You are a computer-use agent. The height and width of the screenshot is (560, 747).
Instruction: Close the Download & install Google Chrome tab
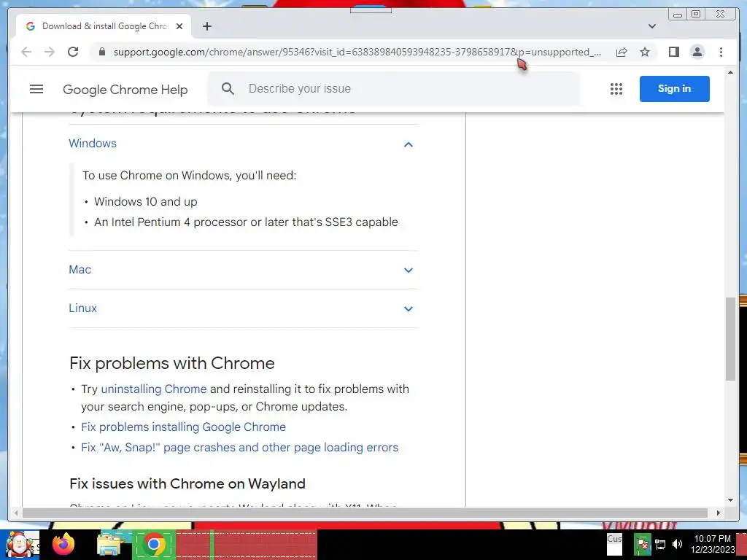pos(179,26)
